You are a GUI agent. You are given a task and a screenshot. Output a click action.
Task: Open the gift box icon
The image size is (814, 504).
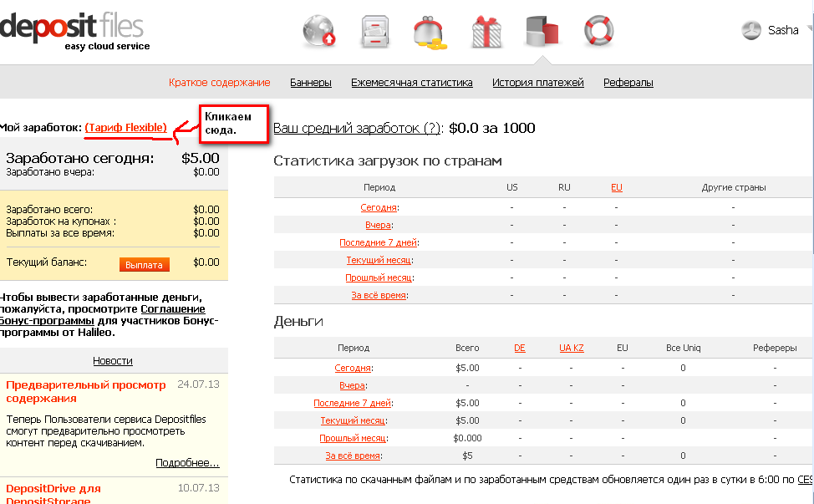486,32
